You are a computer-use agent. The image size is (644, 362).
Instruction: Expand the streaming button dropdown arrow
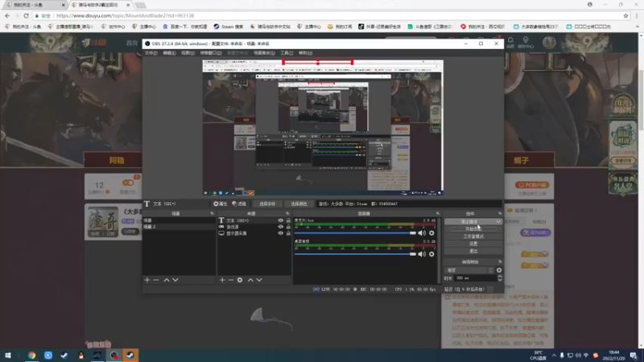(x=498, y=222)
